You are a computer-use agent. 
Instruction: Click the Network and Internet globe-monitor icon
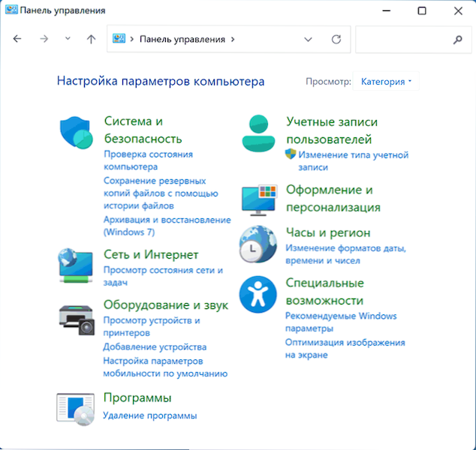76,265
